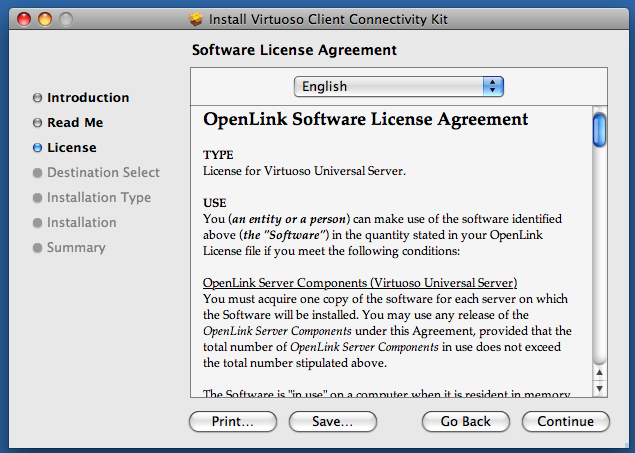Click the scrollbar up arrow
Viewport: 635px width, 453px height.
click(600, 373)
